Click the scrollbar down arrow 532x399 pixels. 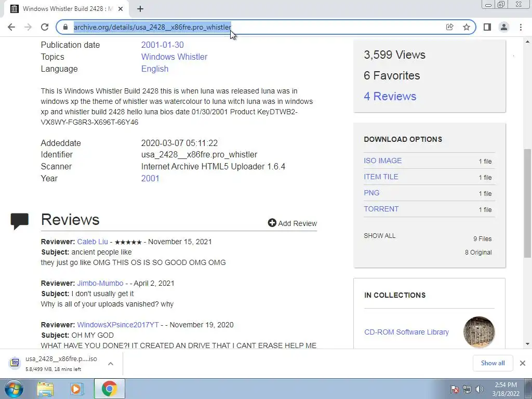point(528,344)
